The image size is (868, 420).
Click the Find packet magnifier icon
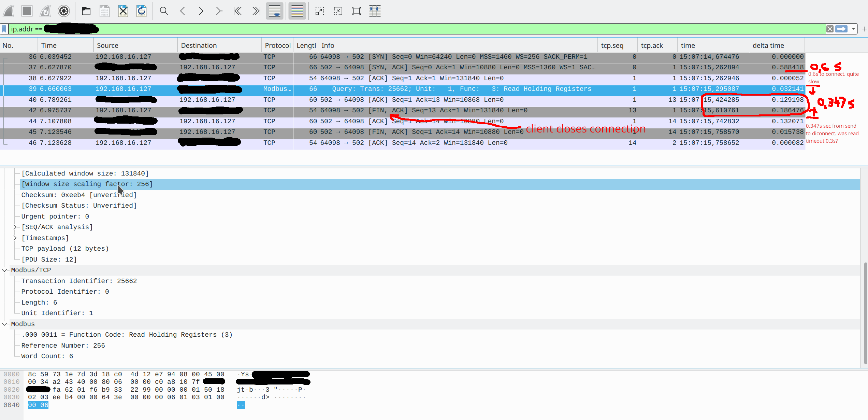pyautogui.click(x=164, y=11)
